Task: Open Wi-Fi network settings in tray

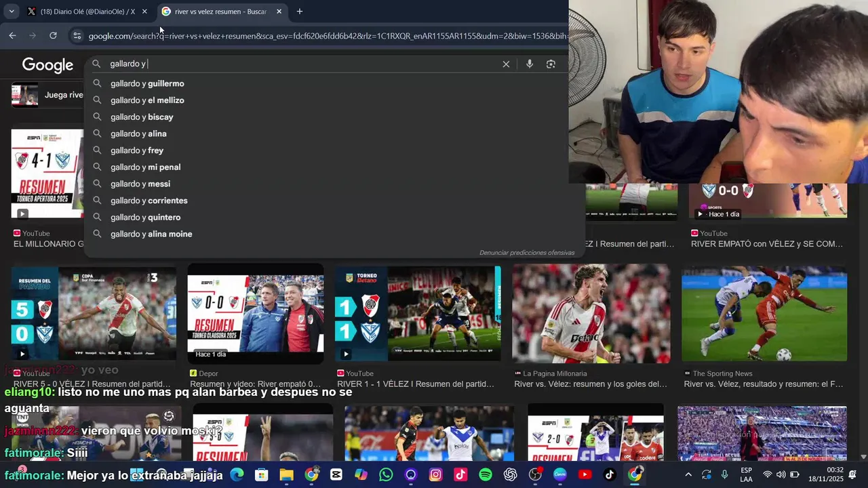Action: click(x=768, y=474)
